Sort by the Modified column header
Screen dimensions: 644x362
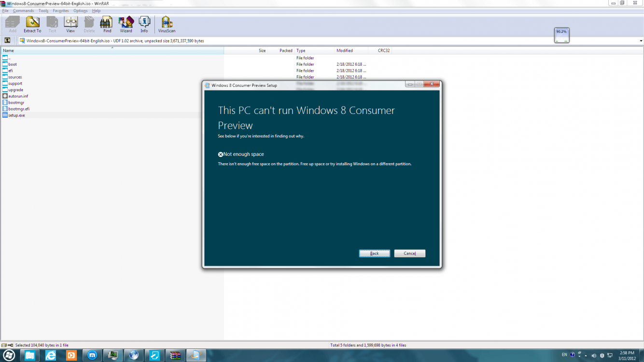point(351,51)
